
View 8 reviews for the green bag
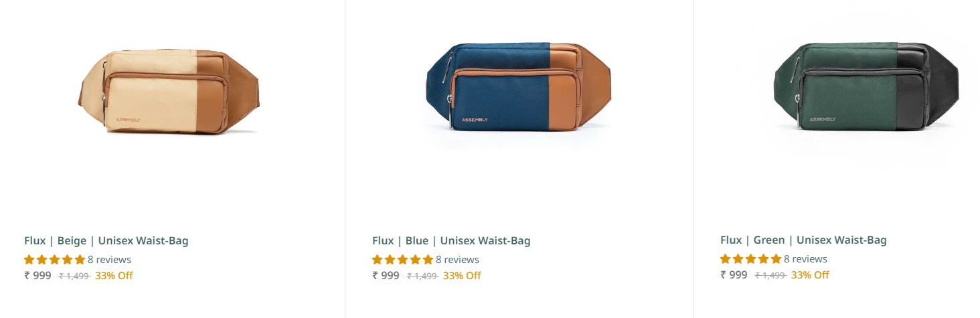tap(805, 259)
